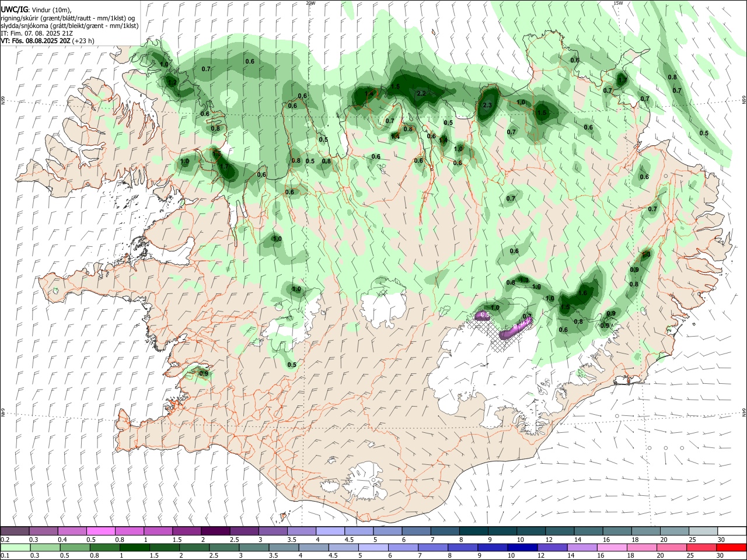Click the darkest green lower-row swatch at 1
Image resolution: width=747 pixels, height=560 pixels.
click(x=135, y=547)
